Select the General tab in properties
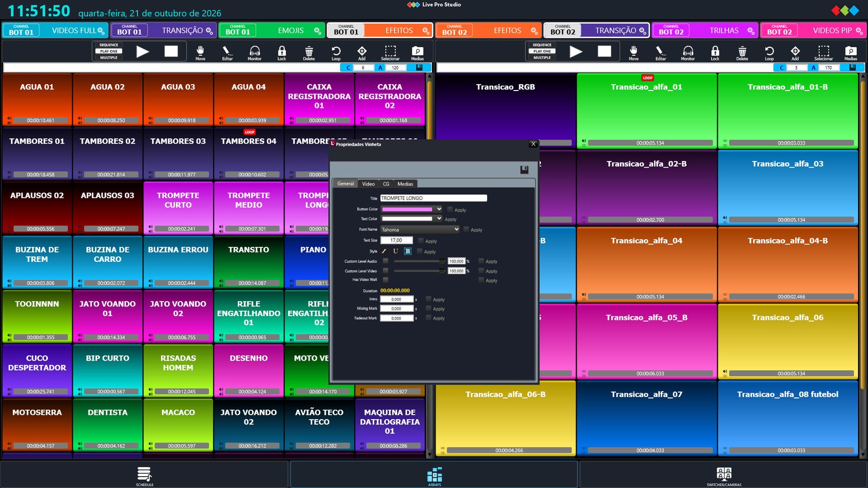Screen dimensions: 868x488 point(346,184)
